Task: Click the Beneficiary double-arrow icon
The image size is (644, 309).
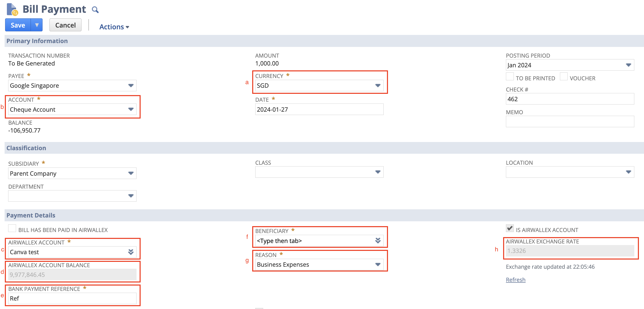Action: pos(378,240)
